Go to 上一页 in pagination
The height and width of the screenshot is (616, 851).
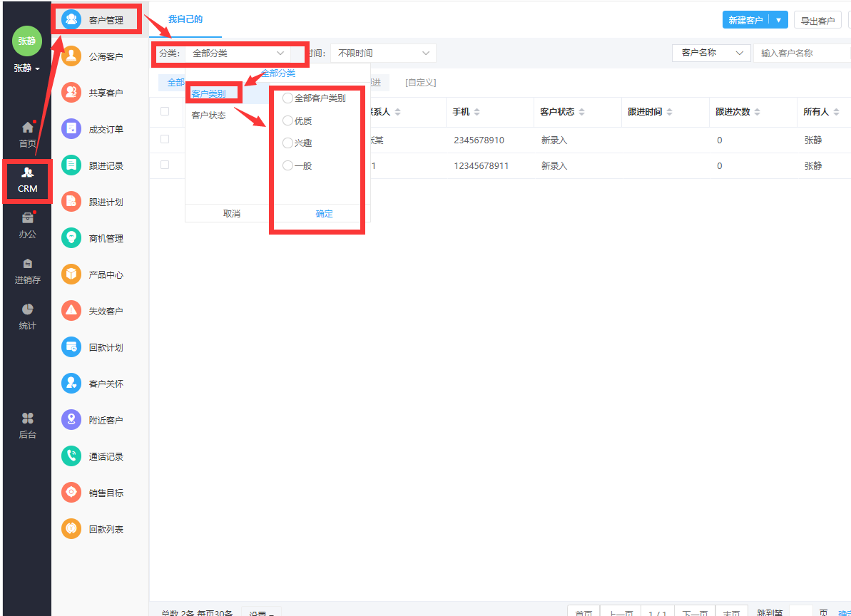pos(621,612)
